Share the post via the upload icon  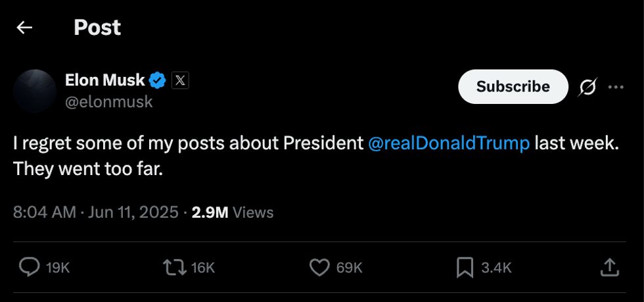[x=609, y=266]
